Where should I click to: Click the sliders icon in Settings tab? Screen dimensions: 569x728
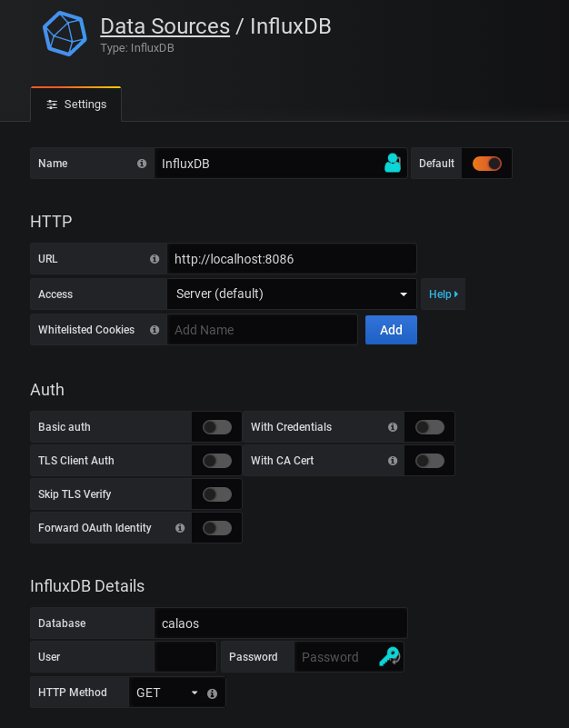(52, 105)
